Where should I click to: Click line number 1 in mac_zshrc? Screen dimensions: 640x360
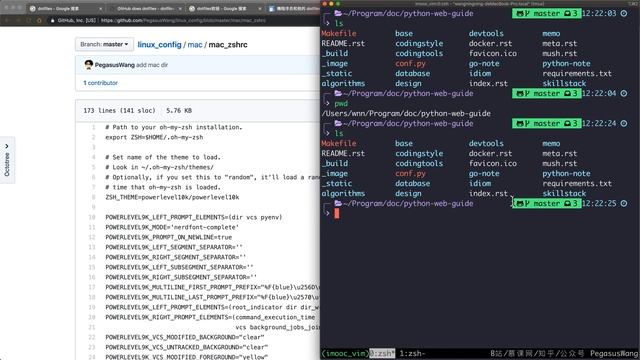[93, 127]
